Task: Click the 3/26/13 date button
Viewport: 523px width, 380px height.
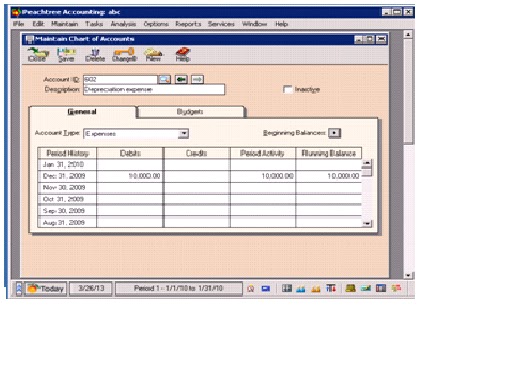Action: pos(91,289)
